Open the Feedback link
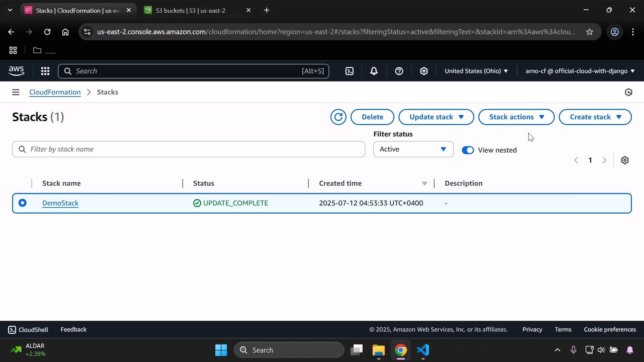This screenshot has width=644, height=362. (x=73, y=329)
